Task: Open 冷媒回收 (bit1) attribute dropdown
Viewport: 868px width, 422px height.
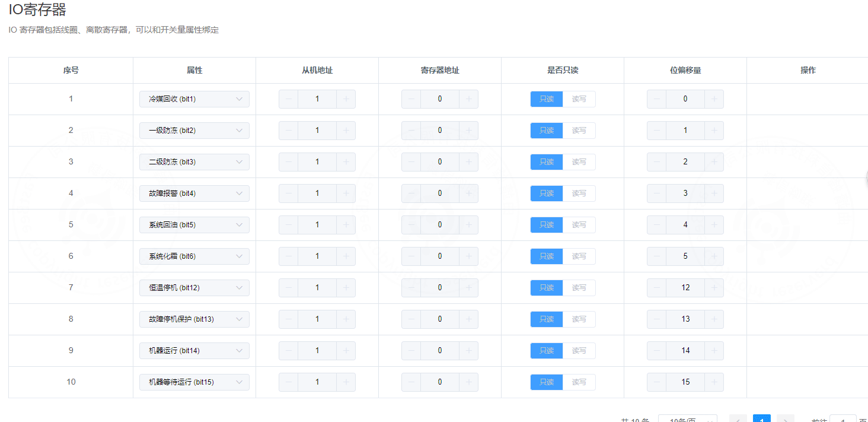Action: pyautogui.click(x=194, y=99)
